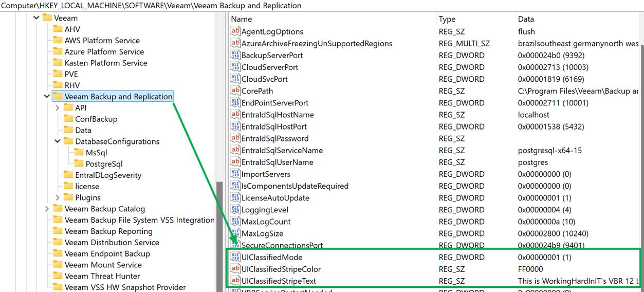Select the UIClassifiedStripeText value
Viewport: 644px width, 292px height.
point(279,281)
